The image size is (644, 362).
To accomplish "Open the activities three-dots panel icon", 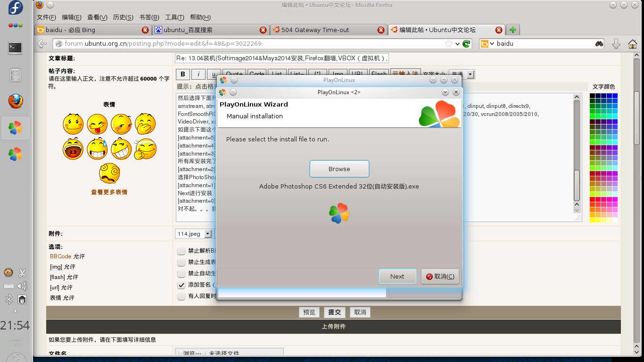I will click(x=16, y=25).
